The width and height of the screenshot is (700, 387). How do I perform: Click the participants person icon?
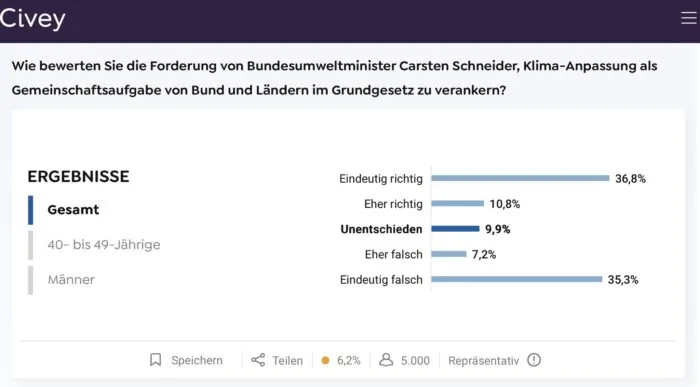pos(386,360)
